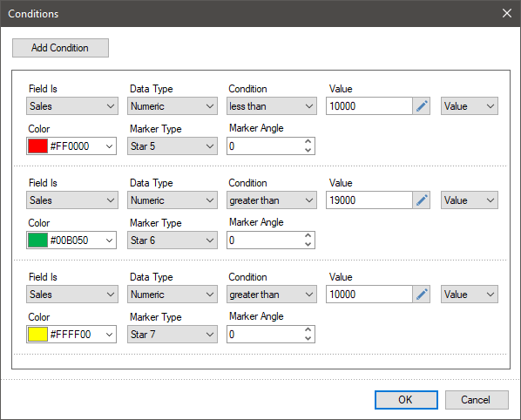Click the pencil icon next to third condition value
The width and height of the screenshot is (521, 420).
tap(422, 294)
